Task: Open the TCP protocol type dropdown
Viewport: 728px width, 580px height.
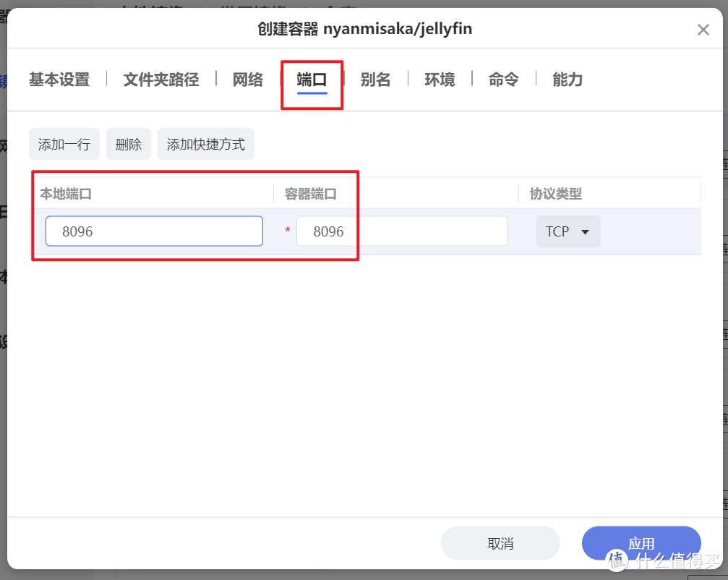Action: pyautogui.click(x=568, y=231)
